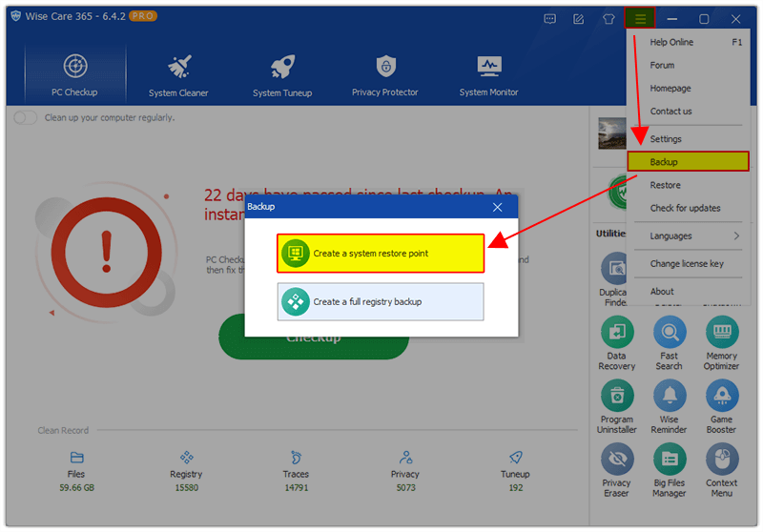Click the Privacy clean record icon
Screen dimensions: 763x532
[x=406, y=458]
